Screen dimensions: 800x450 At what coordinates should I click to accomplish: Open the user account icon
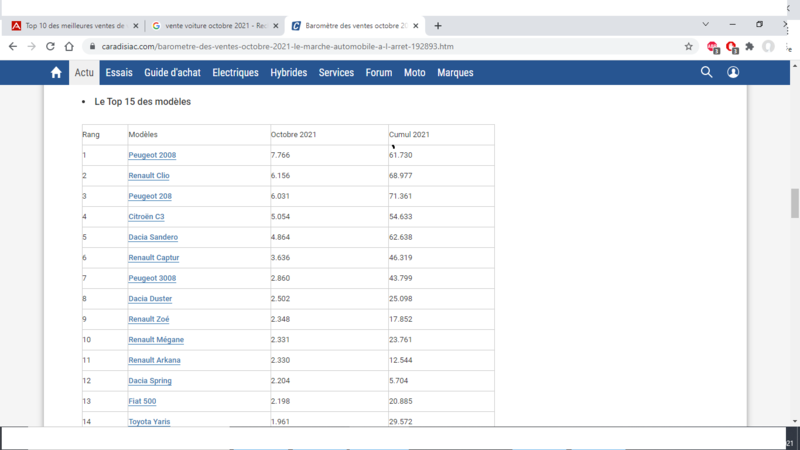pos(733,72)
